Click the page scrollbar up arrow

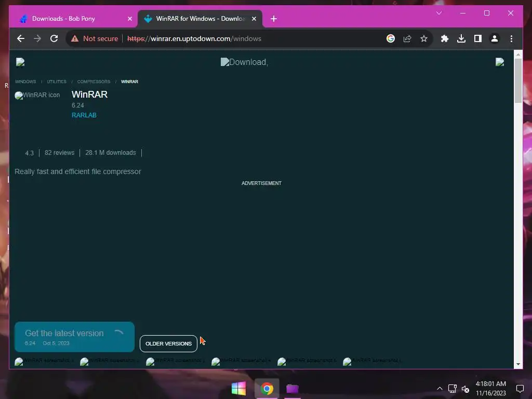coord(518,54)
